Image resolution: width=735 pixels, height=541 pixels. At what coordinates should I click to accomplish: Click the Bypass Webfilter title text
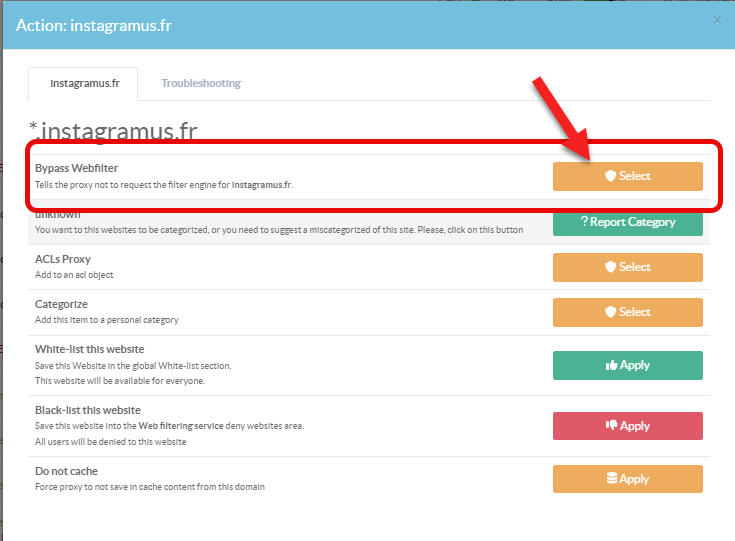click(x=76, y=168)
